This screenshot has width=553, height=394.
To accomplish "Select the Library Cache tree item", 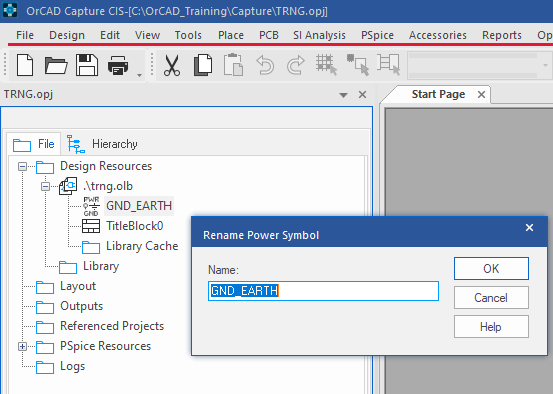I will tap(142, 246).
